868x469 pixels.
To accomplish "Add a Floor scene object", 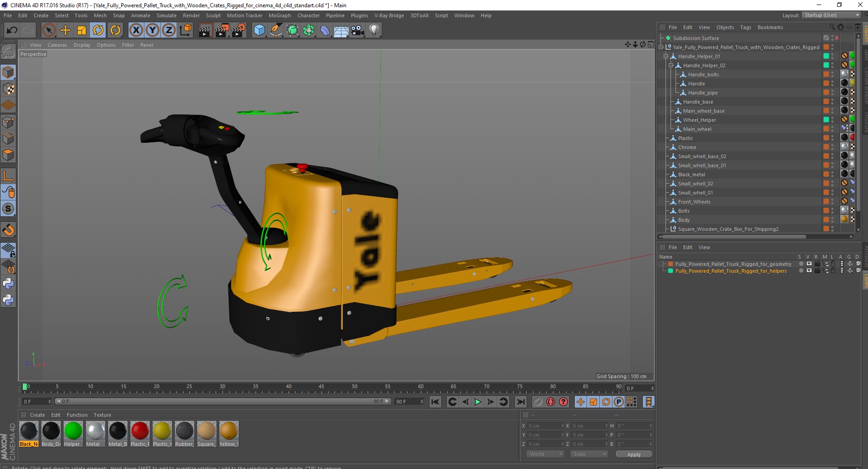I will (x=341, y=30).
